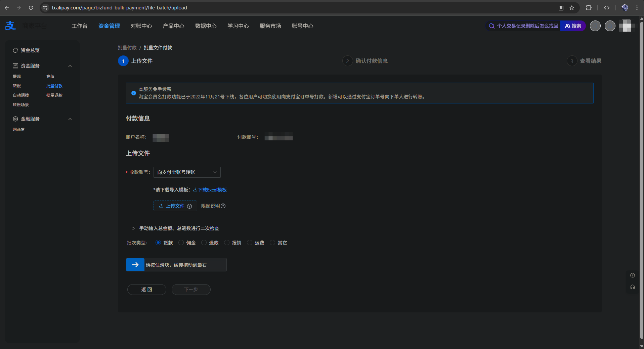
Task: Open the floating help circle icon
Action: pos(632,275)
